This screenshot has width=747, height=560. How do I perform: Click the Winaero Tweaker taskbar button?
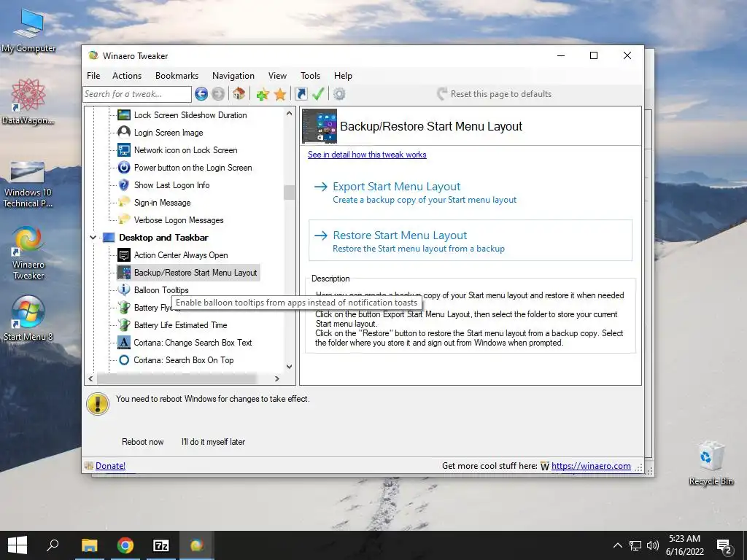click(197, 545)
